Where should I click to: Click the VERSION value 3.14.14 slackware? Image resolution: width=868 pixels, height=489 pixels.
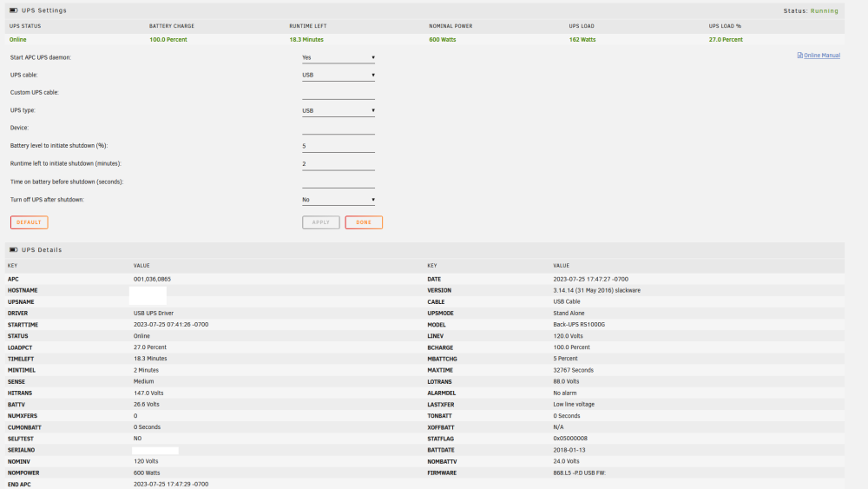pyautogui.click(x=597, y=290)
